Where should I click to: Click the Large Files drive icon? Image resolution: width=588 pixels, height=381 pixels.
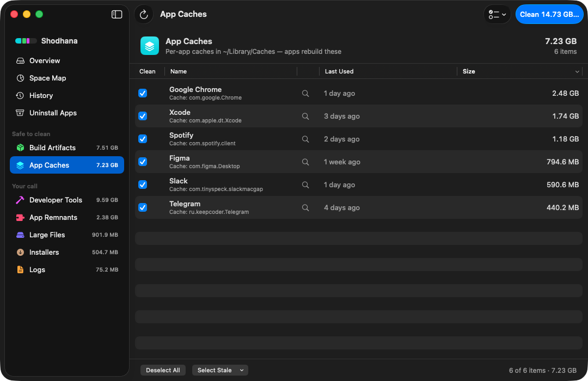tap(20, 235)
